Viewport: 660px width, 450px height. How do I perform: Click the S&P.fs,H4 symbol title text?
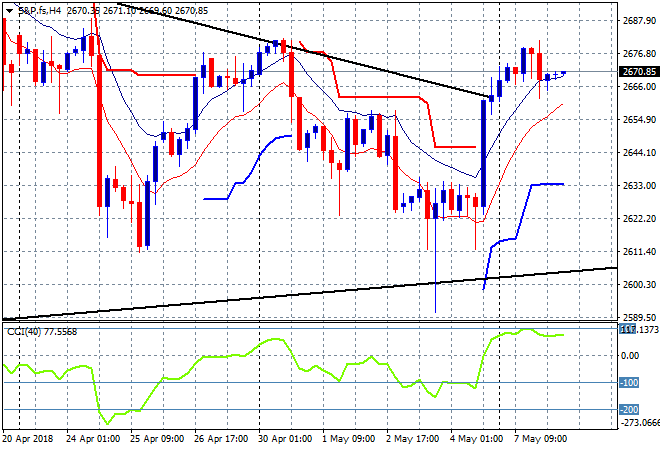point(40,11)
